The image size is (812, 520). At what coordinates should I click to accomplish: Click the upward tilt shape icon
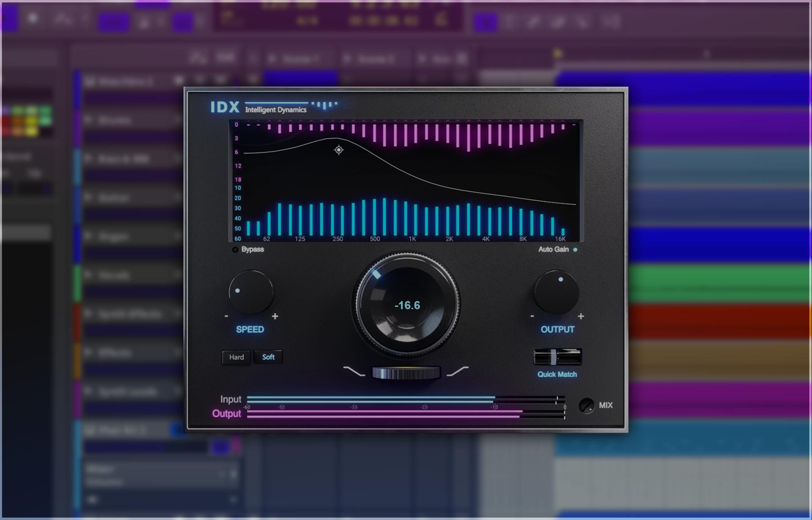pos(458,371)
